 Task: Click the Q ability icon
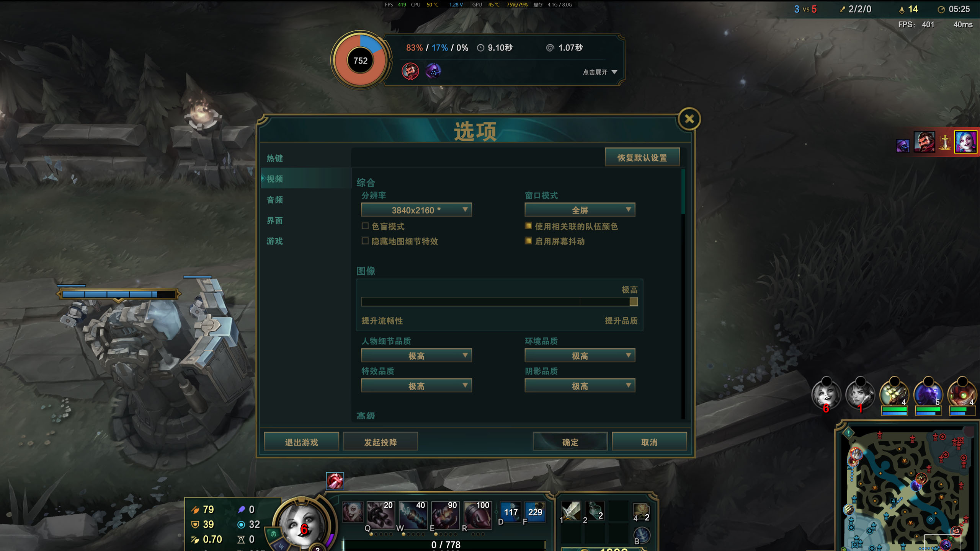[380, 515]
